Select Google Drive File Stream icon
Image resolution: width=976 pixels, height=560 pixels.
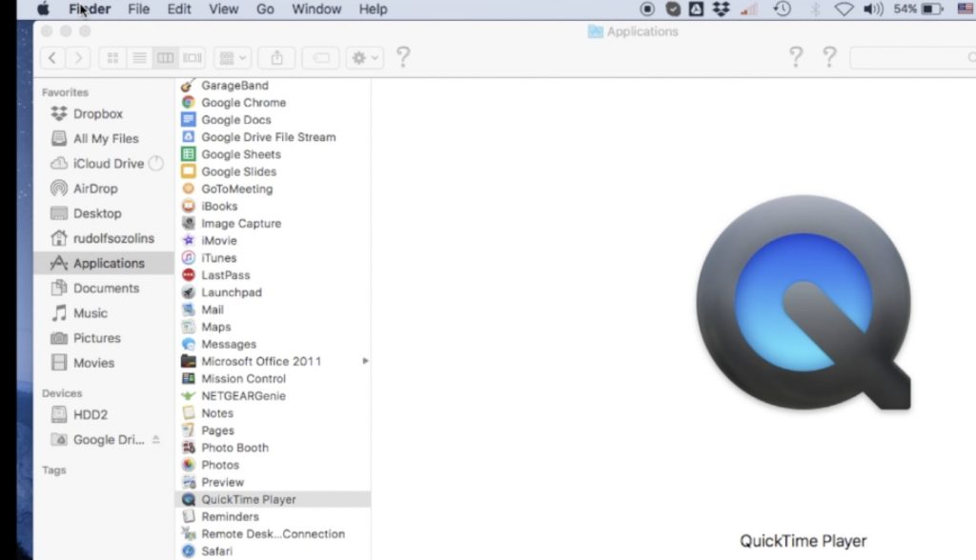pyautogui.click(x=188, y=137)
